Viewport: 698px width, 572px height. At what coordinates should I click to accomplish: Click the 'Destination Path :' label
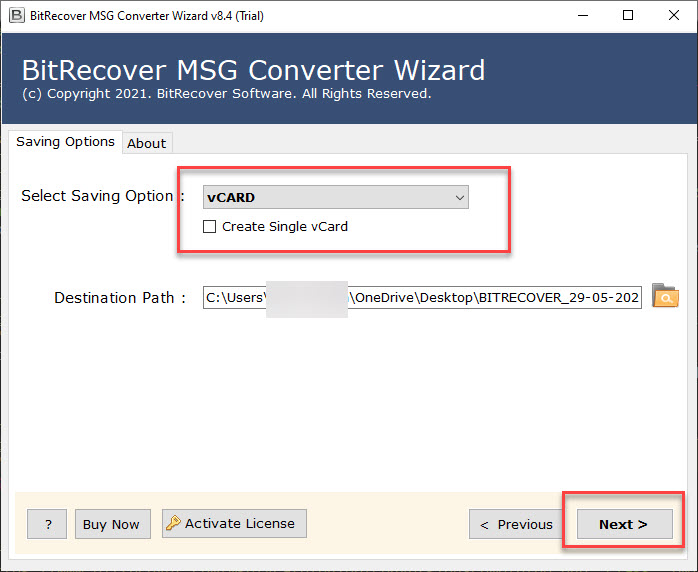pyautogui.click(x=120, y=298)
